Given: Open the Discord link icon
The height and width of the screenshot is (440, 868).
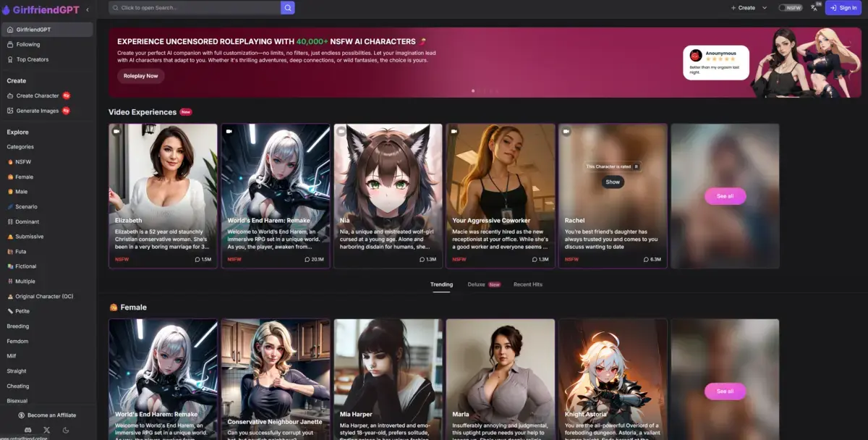Looking at the screenshot, I should (x=27, y=430).
